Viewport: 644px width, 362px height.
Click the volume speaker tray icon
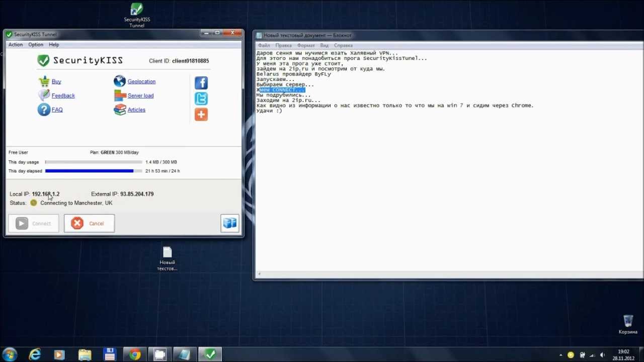click(603, 355)
